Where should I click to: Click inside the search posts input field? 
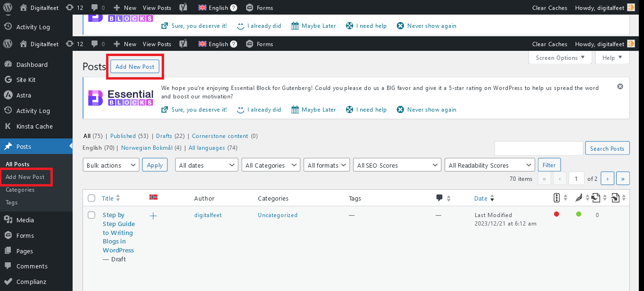coord(538,148)
